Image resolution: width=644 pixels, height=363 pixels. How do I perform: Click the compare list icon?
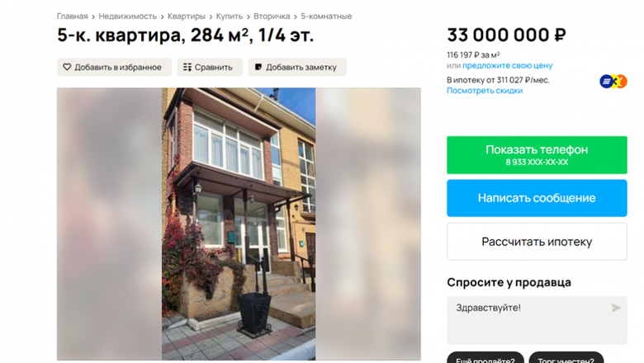187,68
